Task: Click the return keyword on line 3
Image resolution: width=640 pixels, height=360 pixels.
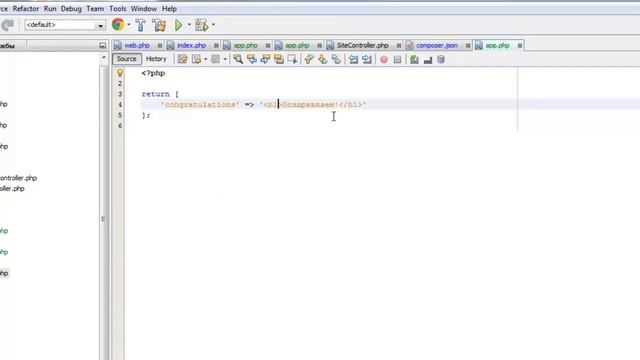Action: pos(156,94)
